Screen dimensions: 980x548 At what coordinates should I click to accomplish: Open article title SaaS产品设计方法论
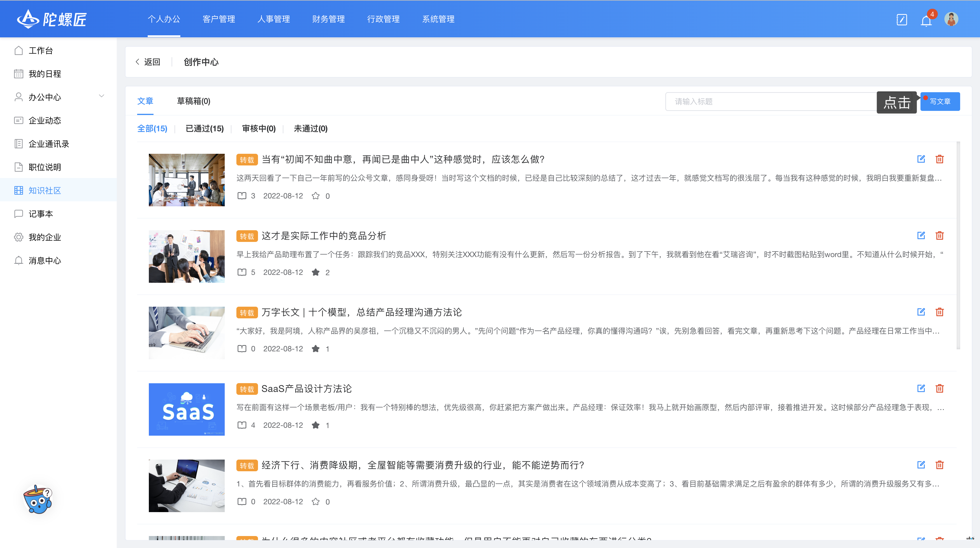point(306,389)
